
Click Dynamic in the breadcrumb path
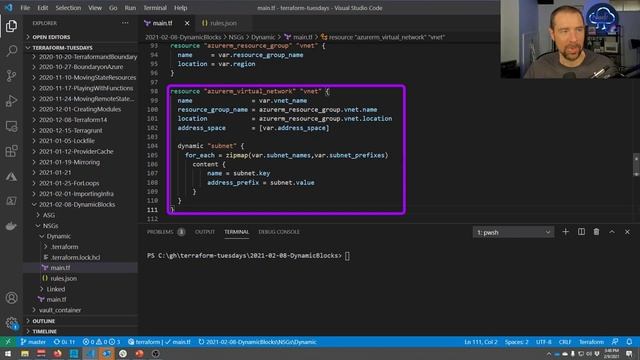point(263,37)
